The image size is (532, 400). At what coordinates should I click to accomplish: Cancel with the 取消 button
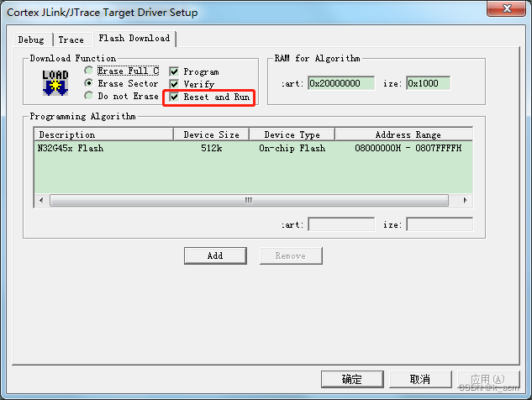420,379
